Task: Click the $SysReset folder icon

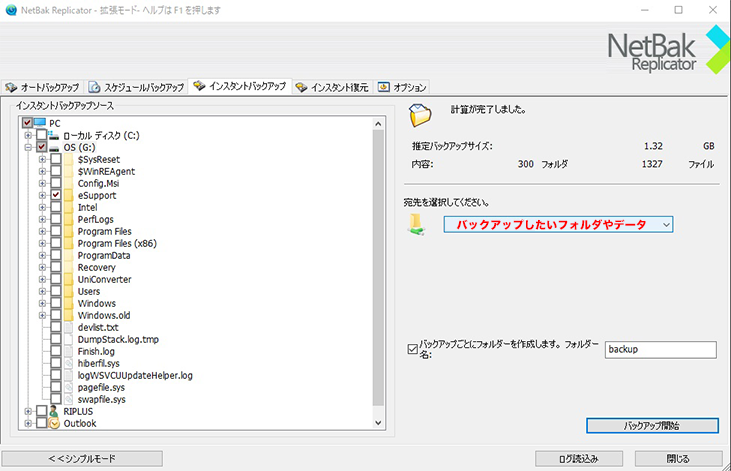Action: click(69, 159)
